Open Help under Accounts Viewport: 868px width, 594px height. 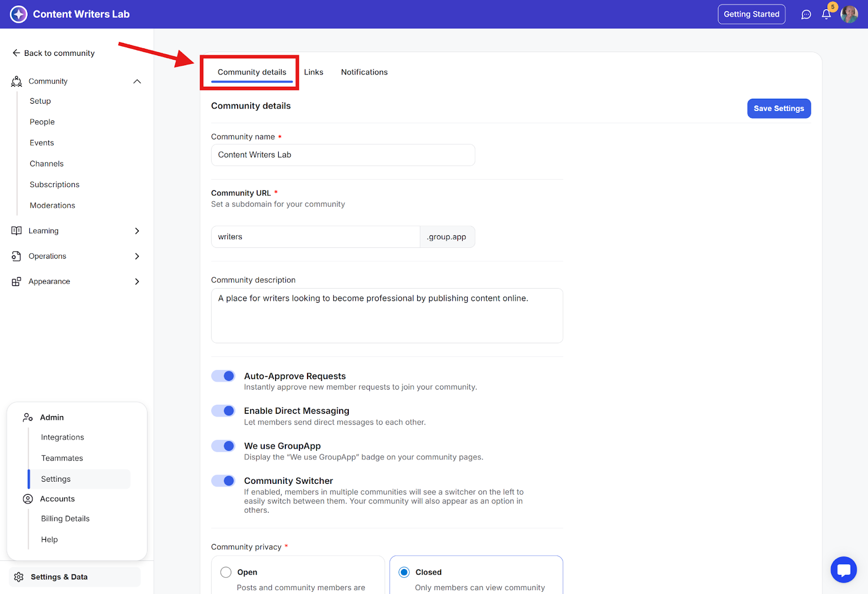point(49,540)
